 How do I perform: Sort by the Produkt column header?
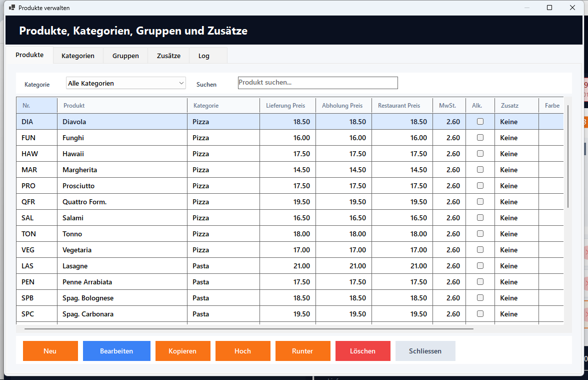click(x=122, y=106)
